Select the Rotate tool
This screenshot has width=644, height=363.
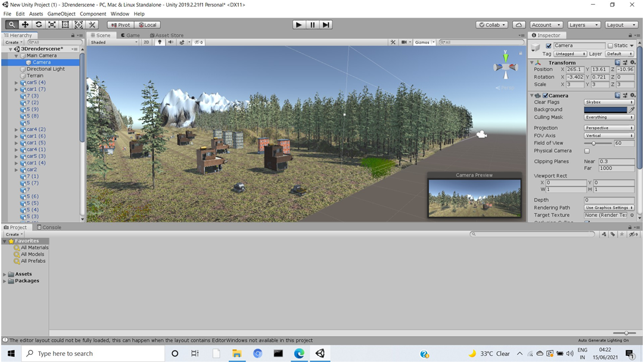coord(39,24)
